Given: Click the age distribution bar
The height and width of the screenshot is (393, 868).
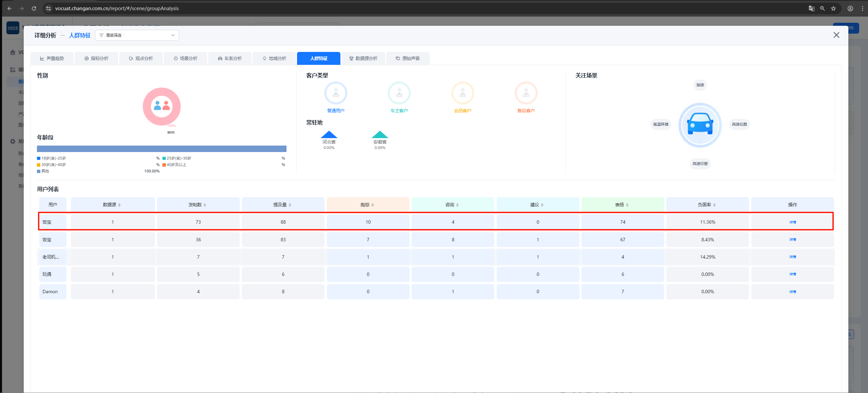Looking at the screenshot, I should [161, 149].
